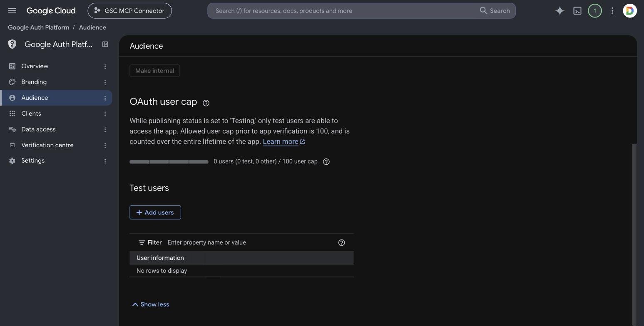Click the Google Auth Platform shield icon
Viewport: 644px width, 326px height.
tap(12, 44)
